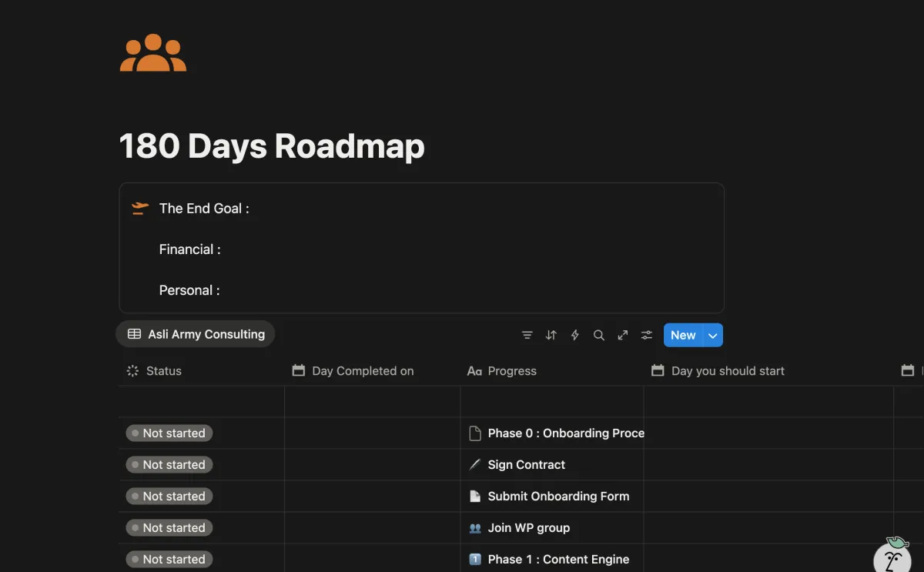This screenshot has height=572, width=924.
Task: Click the Status column header
Action: coord(163,371)
